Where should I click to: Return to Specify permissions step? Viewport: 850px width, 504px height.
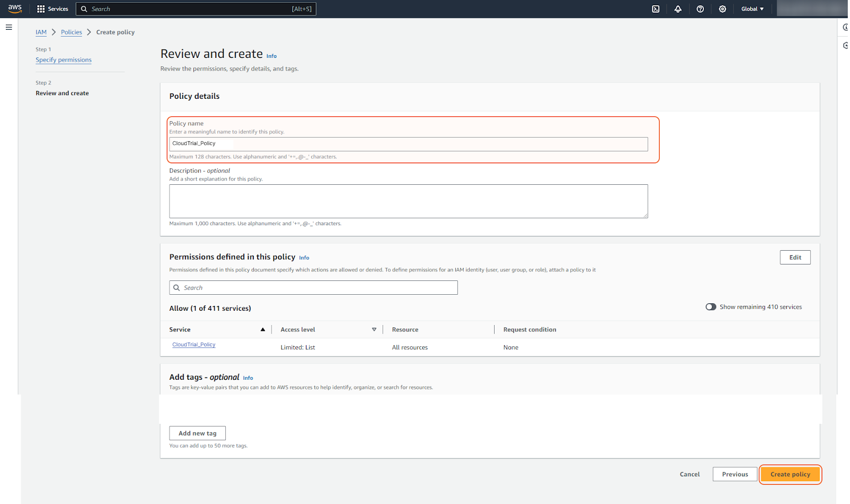point(63,60)
